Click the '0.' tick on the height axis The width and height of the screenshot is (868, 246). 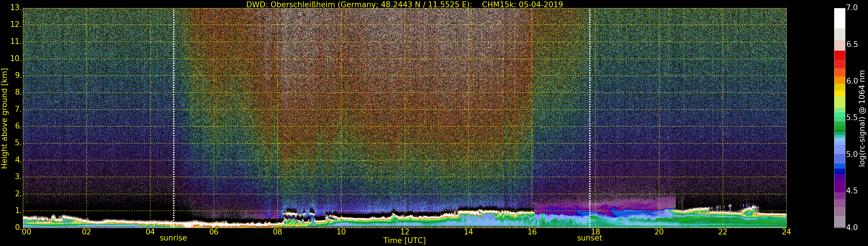pyautogui.click(x=18, y=227)
